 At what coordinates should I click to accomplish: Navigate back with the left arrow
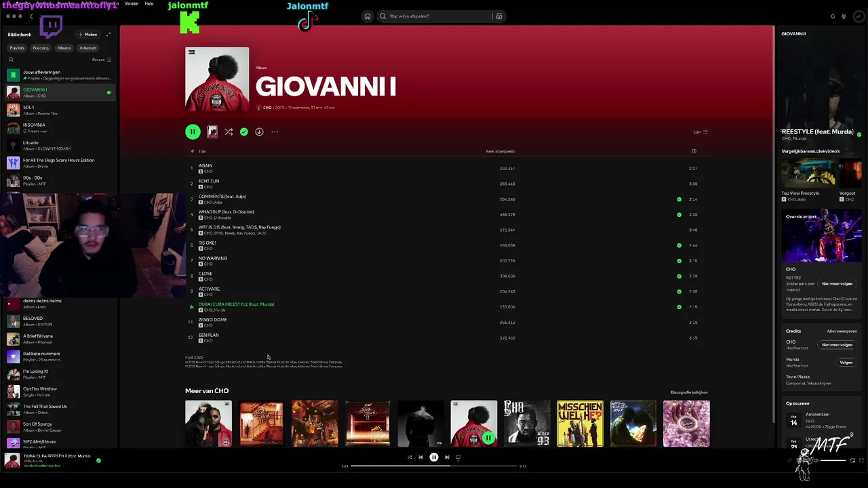click(31, 16)
